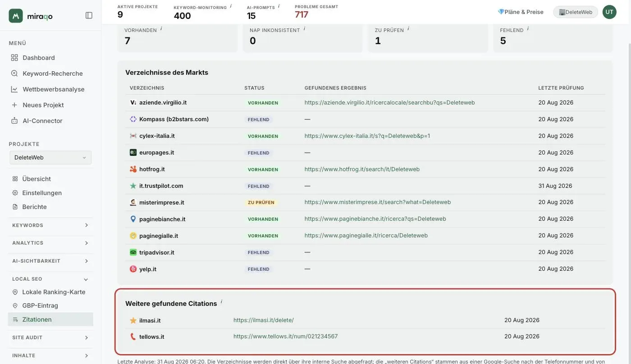Click the paginebianche.it pin icon
Image resolution: width=631 pixels, height=364 pixels.
coord(133,219)
